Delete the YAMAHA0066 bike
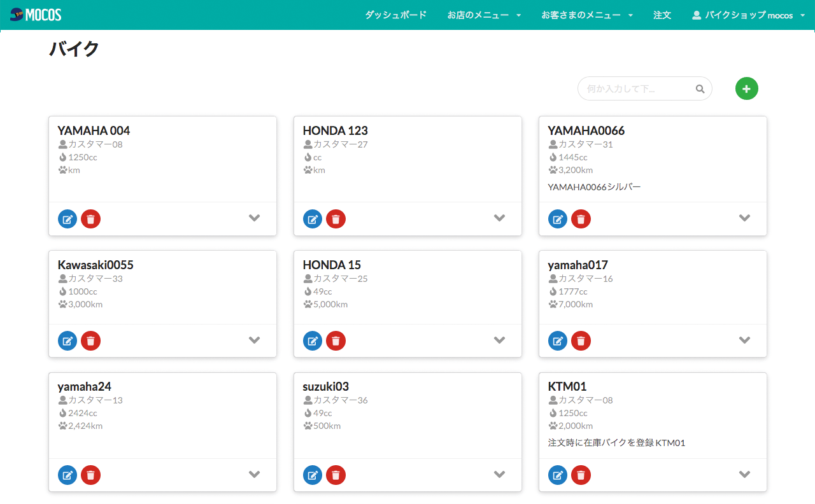 [x=581, y=219]
